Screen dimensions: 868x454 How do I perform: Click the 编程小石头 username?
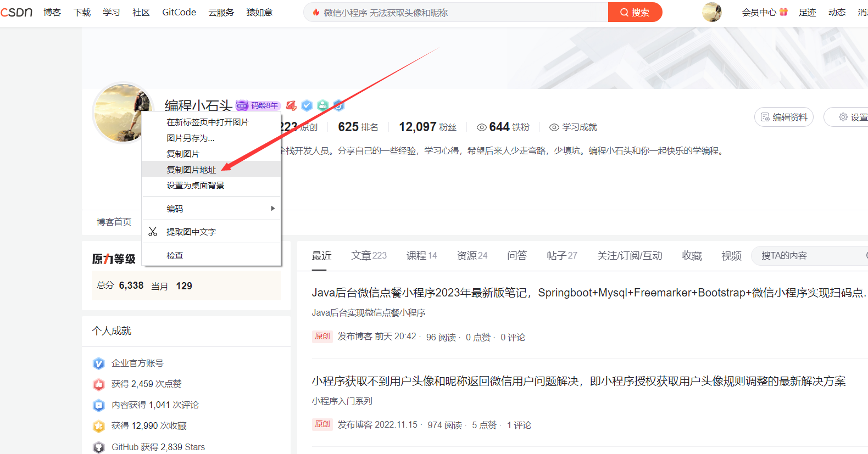[x=198, y=105]
